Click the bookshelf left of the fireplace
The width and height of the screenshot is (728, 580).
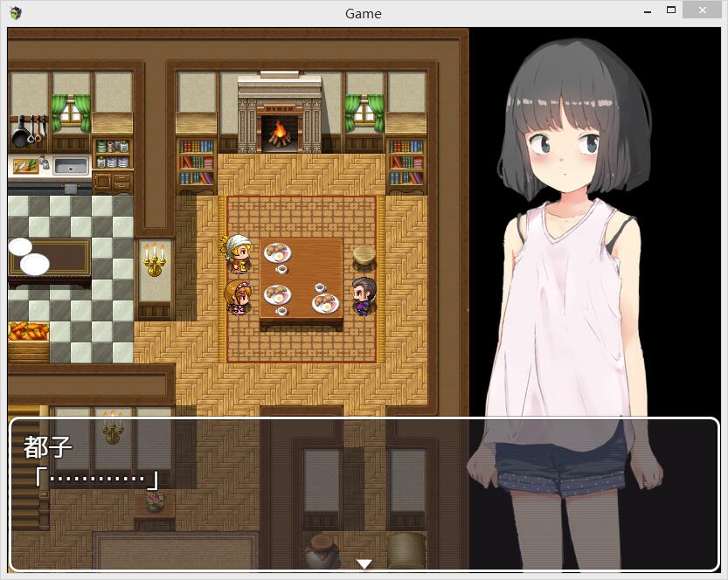[x=197, y=162]
